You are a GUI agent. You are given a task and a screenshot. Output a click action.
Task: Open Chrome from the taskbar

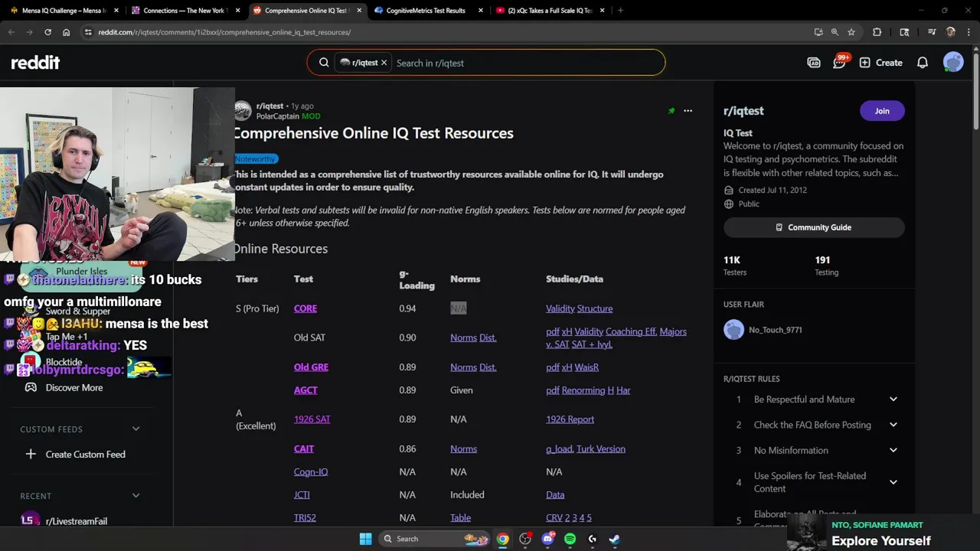(502, 539)
